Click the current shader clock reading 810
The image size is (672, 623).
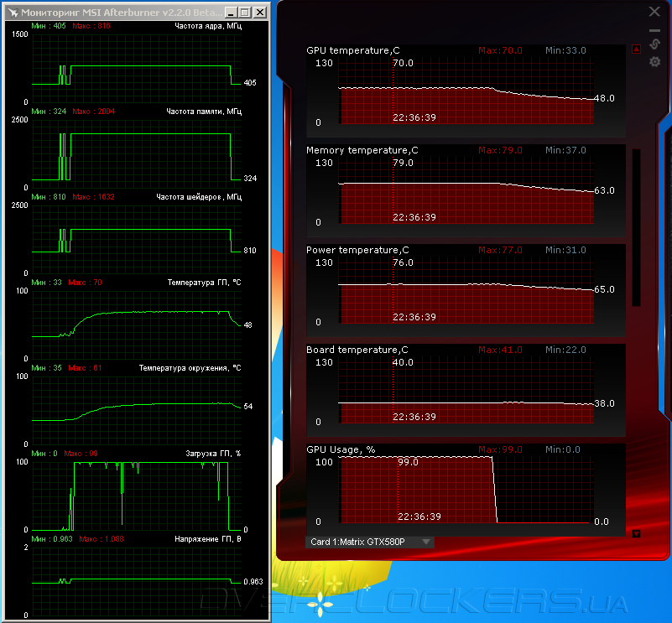click(x=250, y=251)
